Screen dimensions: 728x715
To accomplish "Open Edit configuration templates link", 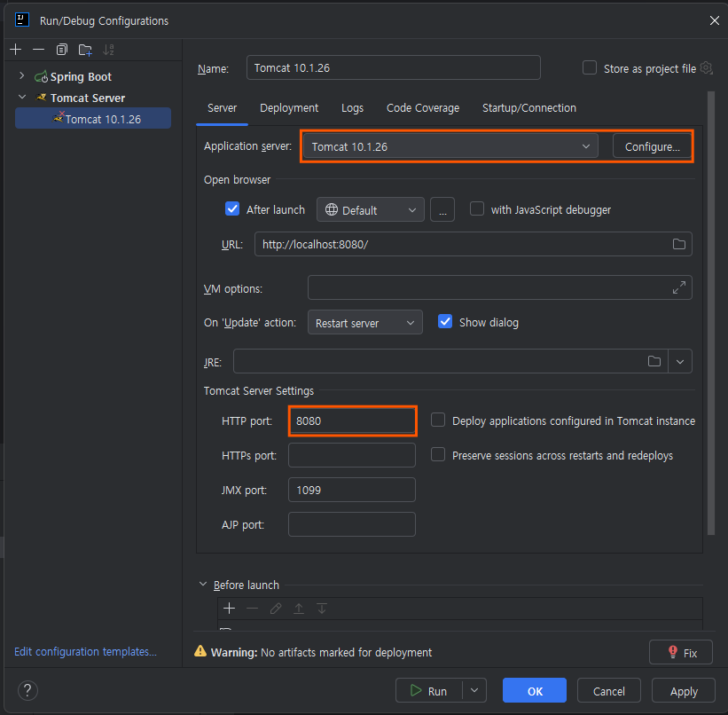I will [x=85, y=651].
